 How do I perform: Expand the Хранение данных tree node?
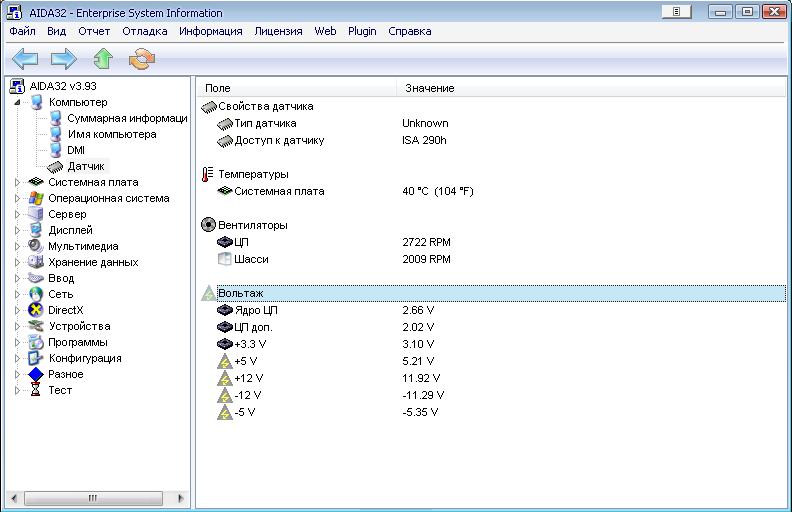(17, 262)
